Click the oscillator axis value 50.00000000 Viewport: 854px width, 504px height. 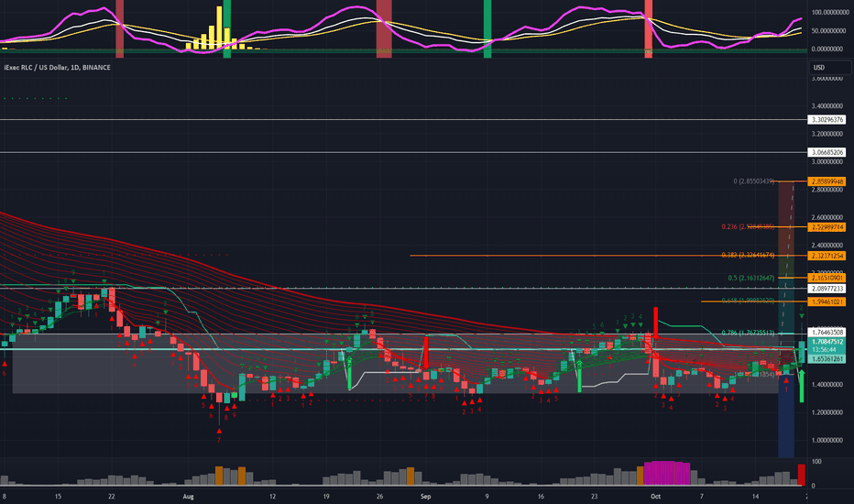pos(830,31)
